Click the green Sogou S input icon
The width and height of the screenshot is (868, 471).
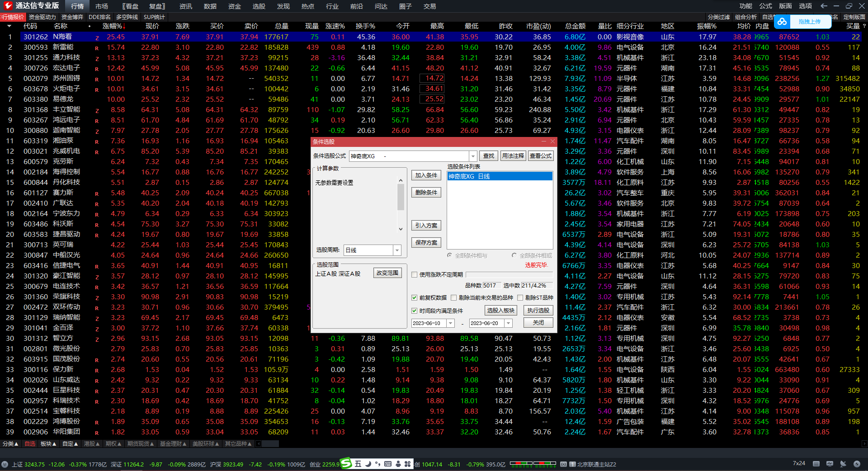[x=346, y=463]
